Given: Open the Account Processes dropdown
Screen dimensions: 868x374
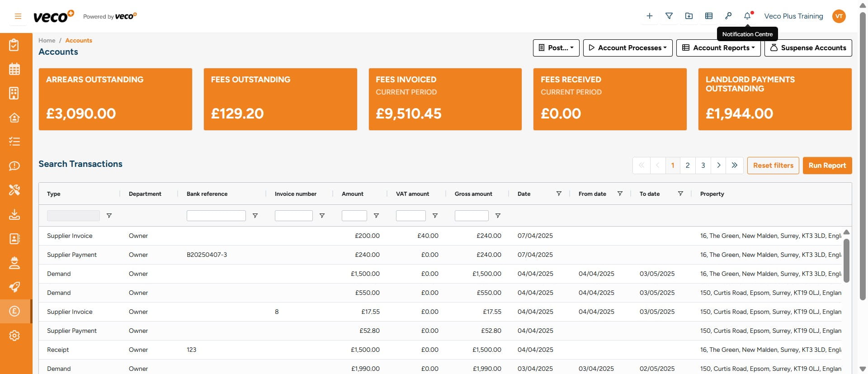Looking at the screenshot, I should point(627,48).
